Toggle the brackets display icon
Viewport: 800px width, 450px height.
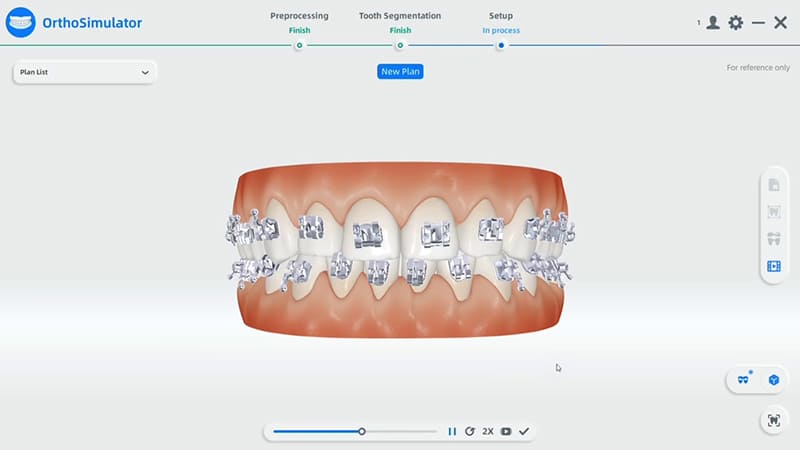(743, 380)
